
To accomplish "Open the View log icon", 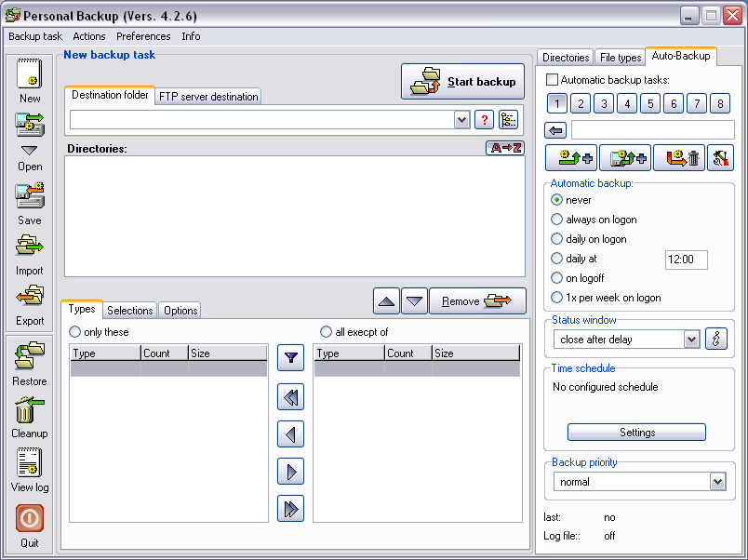I will click(30, 462).
